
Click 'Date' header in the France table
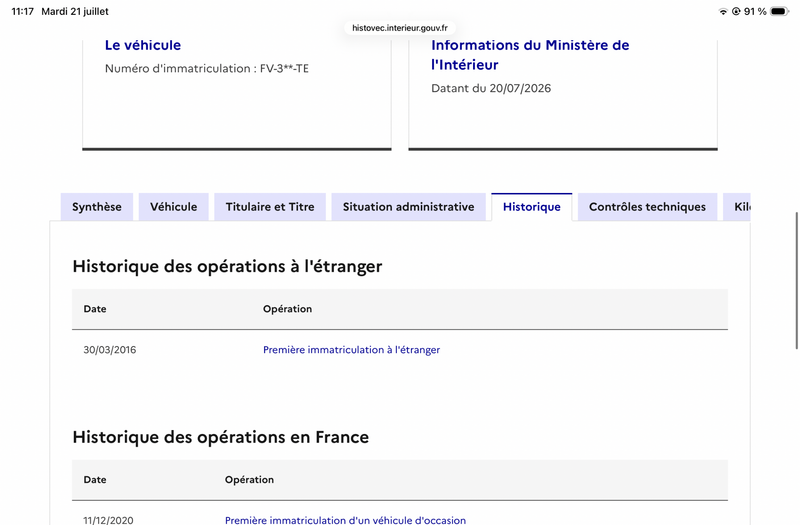[x=95, y=480]
